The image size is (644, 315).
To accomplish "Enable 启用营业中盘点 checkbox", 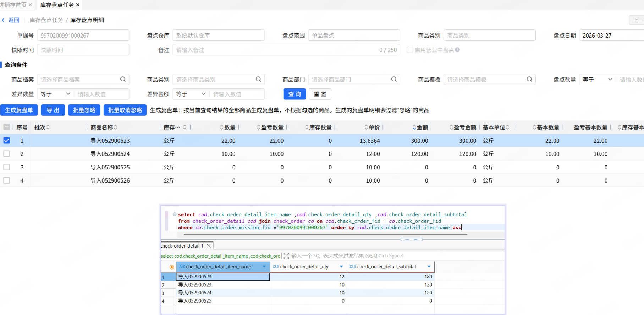I will [410, 50].
